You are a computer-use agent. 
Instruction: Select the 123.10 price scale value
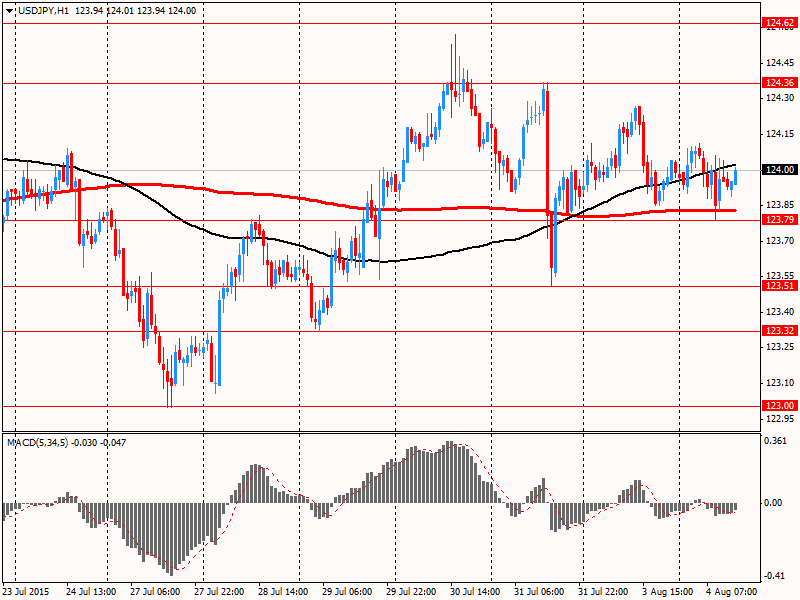coord(780,383)
